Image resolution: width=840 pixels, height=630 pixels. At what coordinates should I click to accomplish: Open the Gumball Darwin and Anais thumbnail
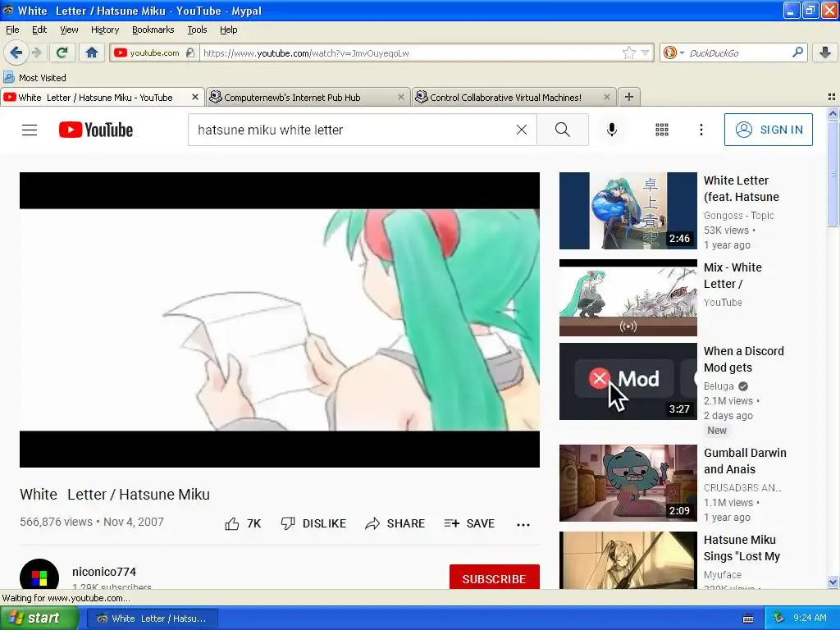point(628,482)
